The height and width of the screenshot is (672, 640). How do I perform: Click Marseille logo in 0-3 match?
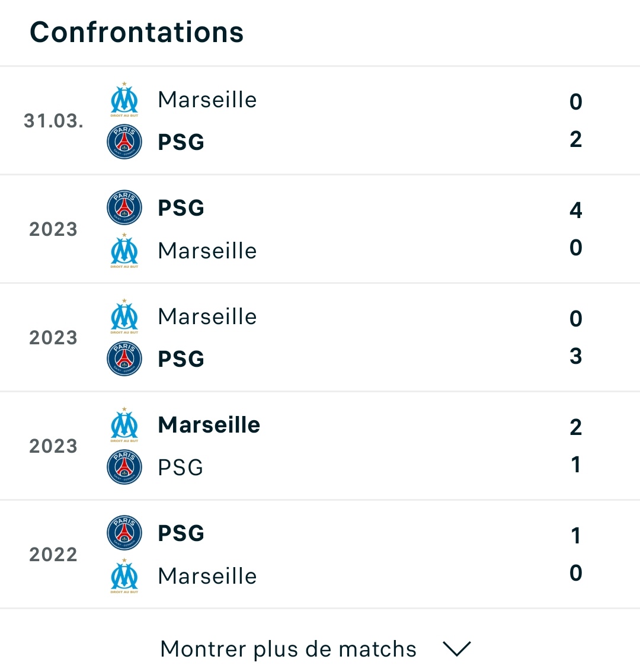coord(124,316)
